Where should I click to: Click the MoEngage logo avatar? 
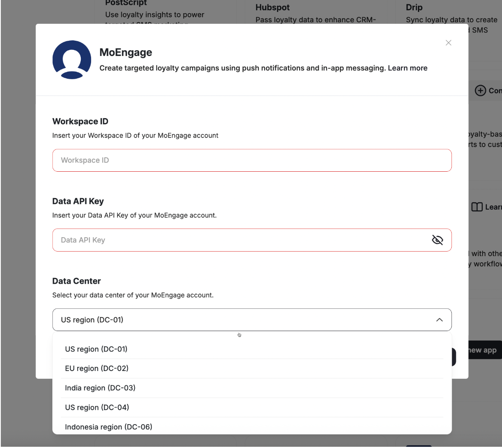point(72,59)
